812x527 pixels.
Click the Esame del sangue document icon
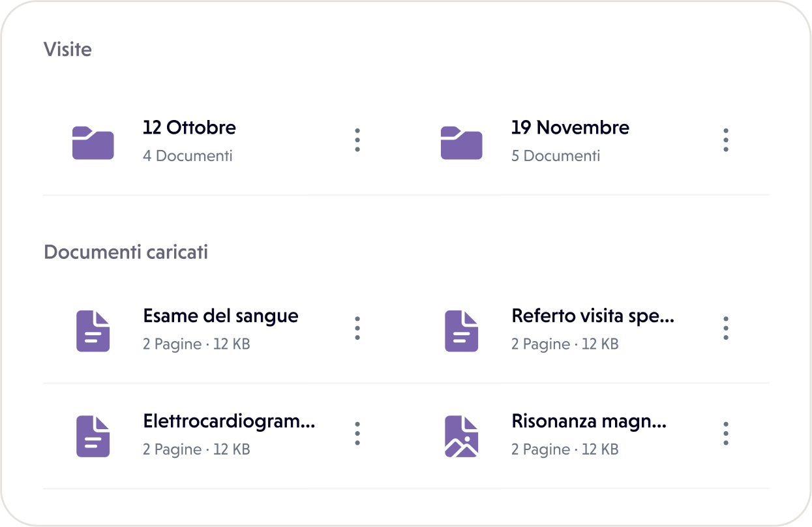coord(93,331)
